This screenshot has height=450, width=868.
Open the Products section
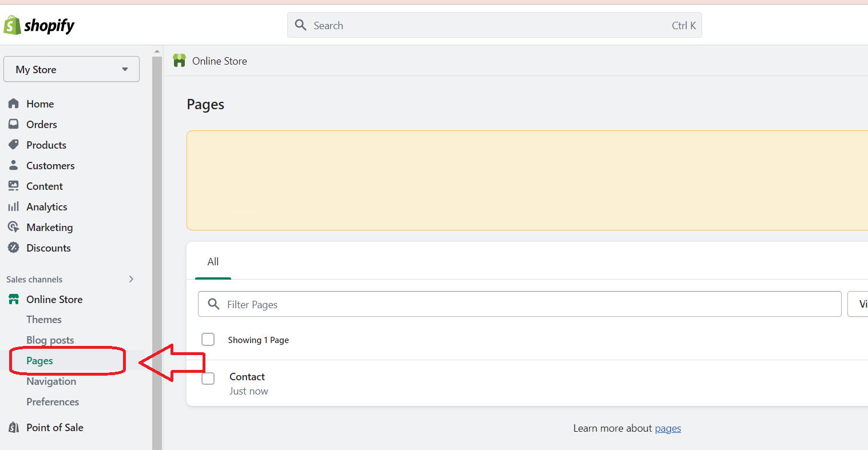pyautogui.click(x=46, y=145)
